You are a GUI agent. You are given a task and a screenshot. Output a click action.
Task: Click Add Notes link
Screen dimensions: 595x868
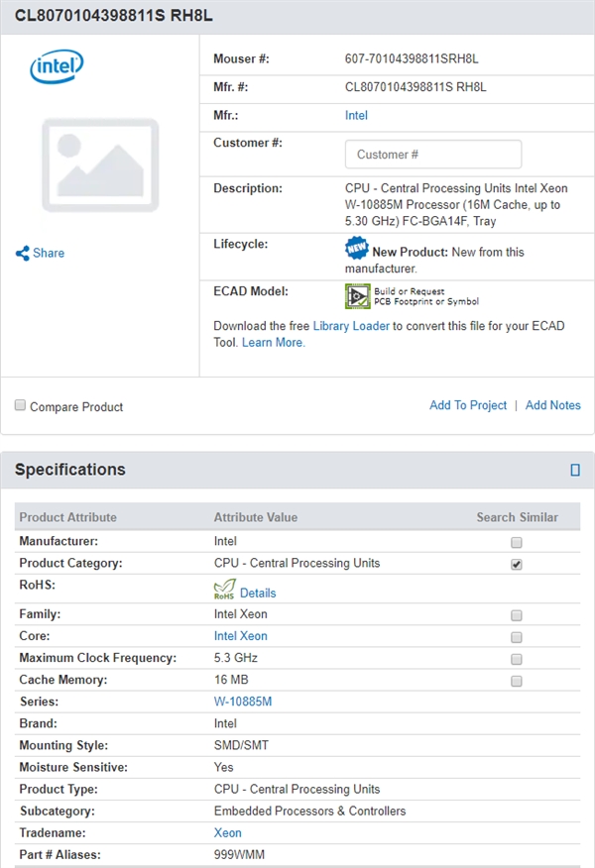tap(552, 405)
